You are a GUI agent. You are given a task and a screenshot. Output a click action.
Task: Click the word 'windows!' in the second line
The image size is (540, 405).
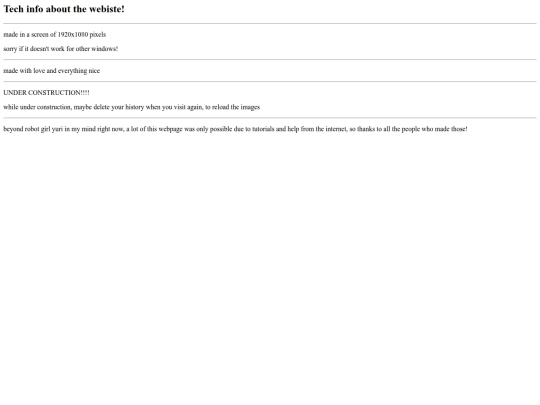point(105,49)
